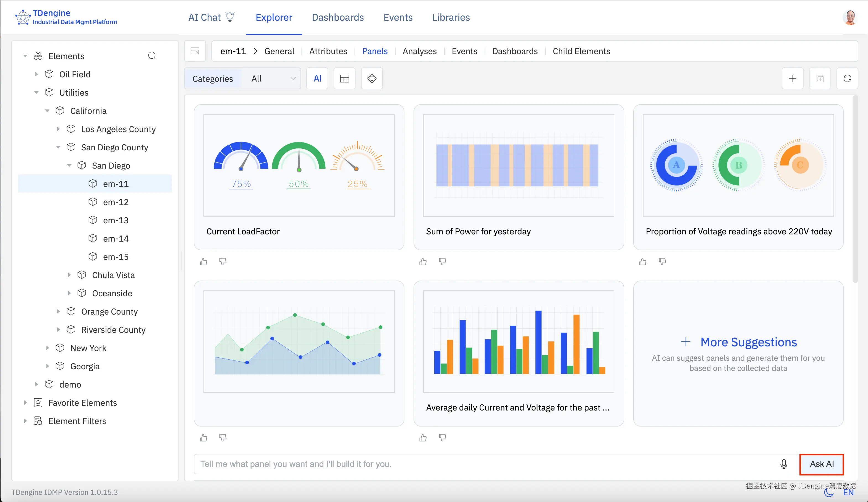Thumbs down Sum of Power panel
868x502 pixels.
click(443, 262)
